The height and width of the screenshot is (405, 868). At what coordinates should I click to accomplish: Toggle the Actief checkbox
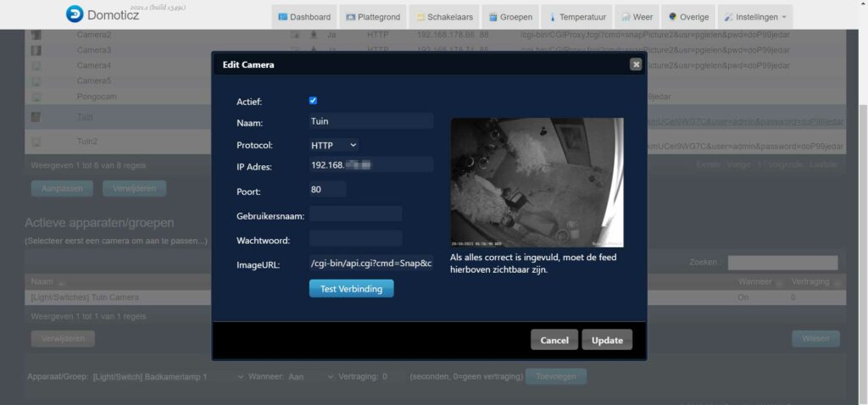313,101
